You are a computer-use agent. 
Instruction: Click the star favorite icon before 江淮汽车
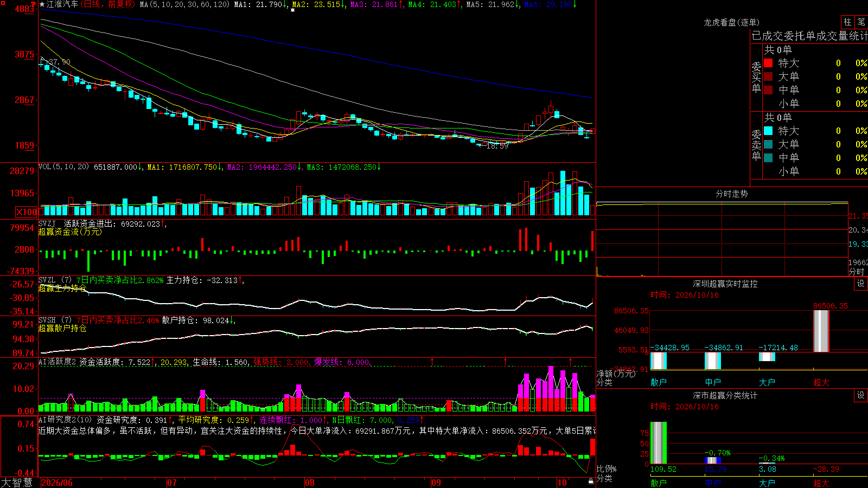(x=42, y=4)
